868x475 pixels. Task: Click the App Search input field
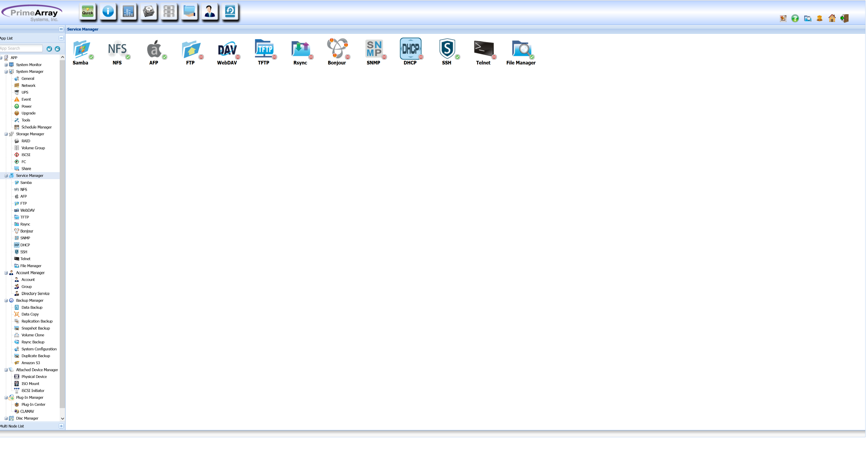coord(21,49)
